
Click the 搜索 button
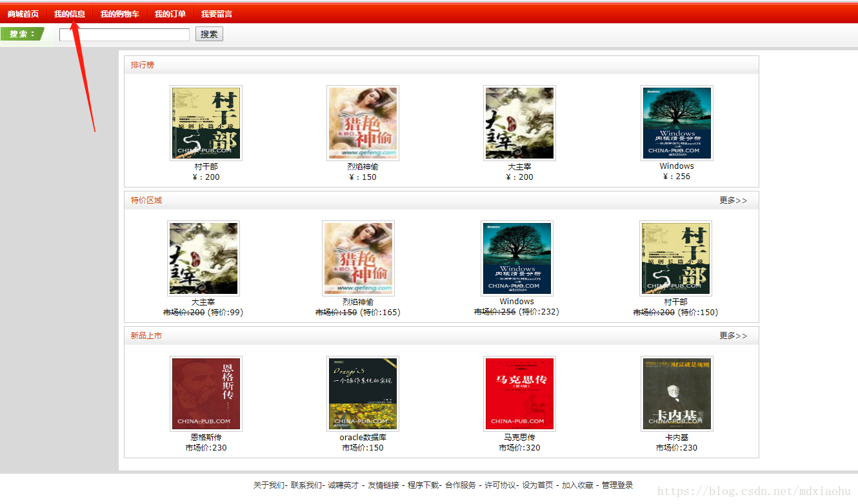[209, 34]
